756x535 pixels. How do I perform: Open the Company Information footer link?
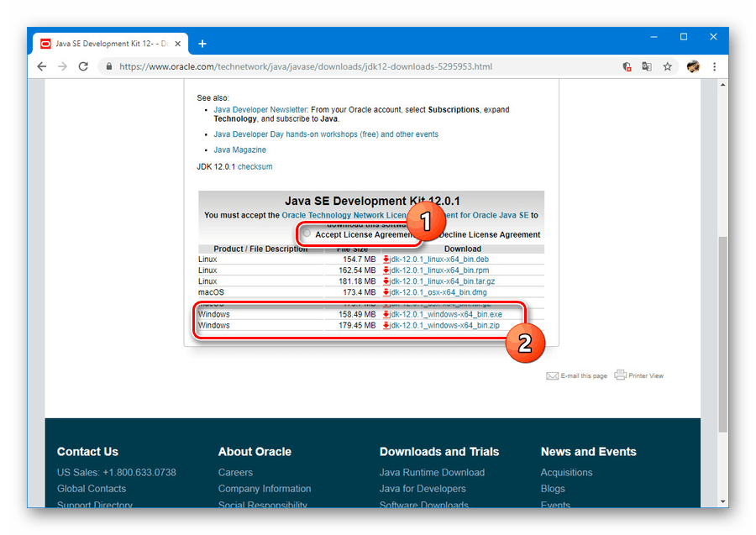265,489
